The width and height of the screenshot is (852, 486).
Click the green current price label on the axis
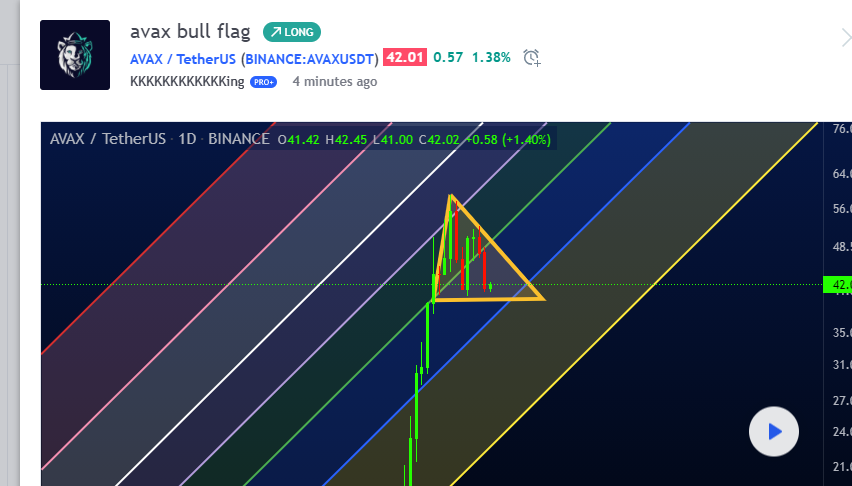click(836, 285)
